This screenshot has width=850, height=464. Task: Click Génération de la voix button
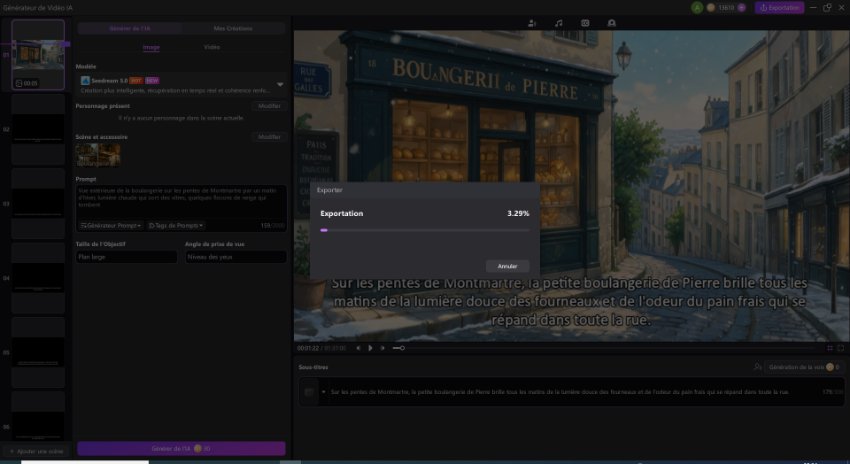pyautogui.click(x=804, y=367)
